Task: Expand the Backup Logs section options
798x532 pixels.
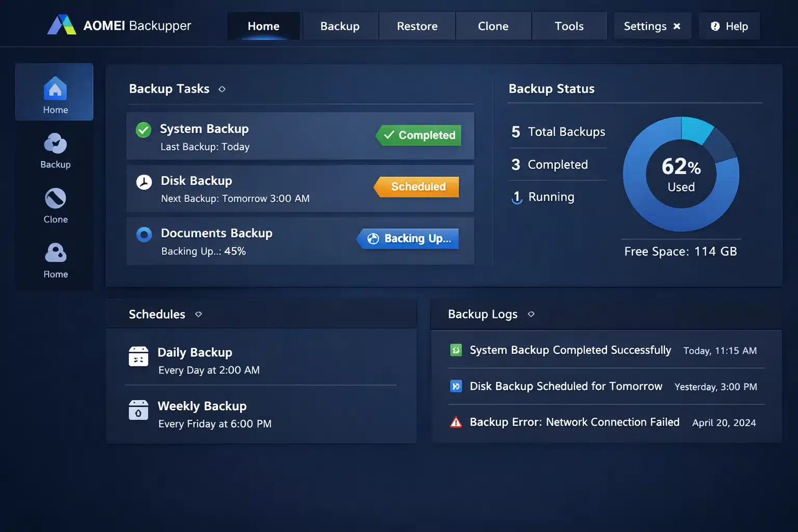Action: point(531,314)
